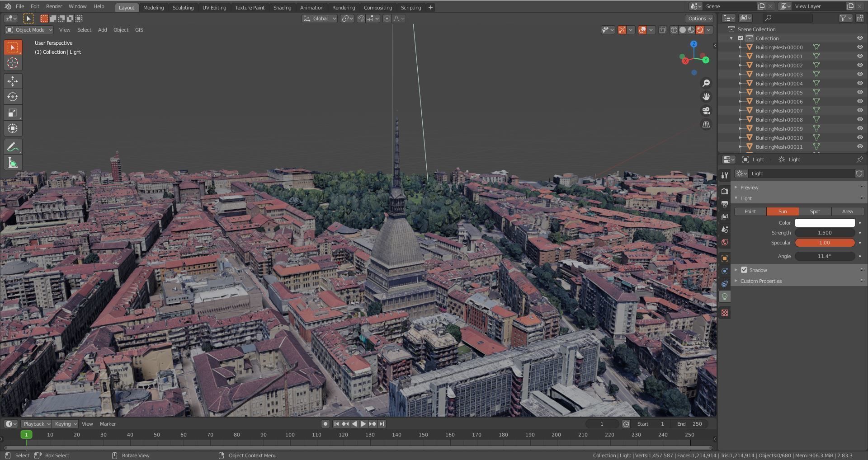868x460 pixels.
Task: Switch to the UV Editing workspace tab
Action: pos(214,7)
